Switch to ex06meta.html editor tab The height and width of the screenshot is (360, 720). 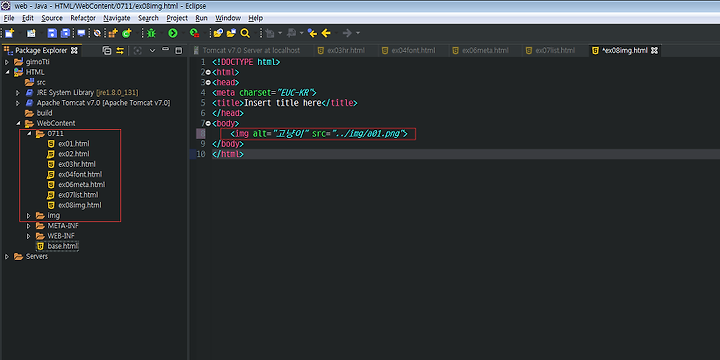pyautogui.click(x=480, y=51)
